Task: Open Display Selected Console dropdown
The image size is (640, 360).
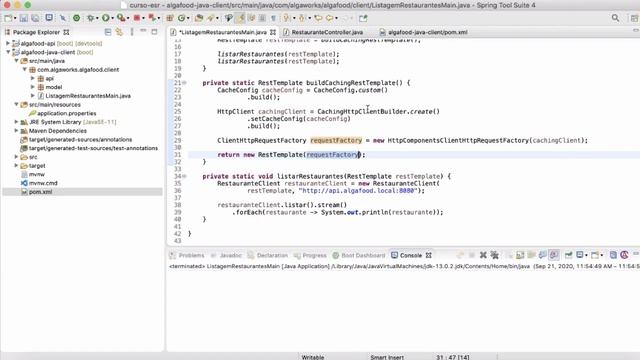Action: 586,256
